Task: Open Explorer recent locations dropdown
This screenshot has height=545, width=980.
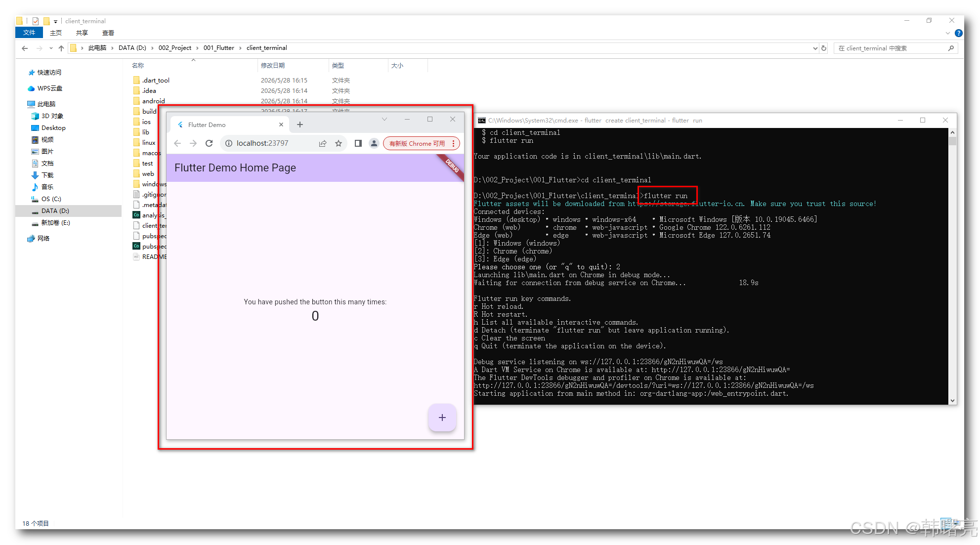Action: 51,48
